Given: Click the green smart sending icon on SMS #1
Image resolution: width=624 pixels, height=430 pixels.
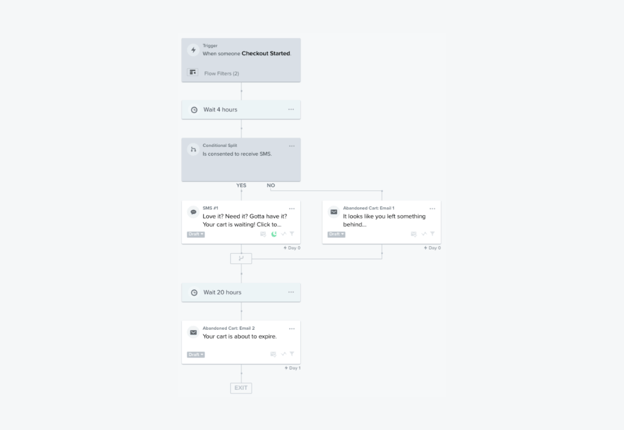Looking at the screenshot, I should coord(274,234).
